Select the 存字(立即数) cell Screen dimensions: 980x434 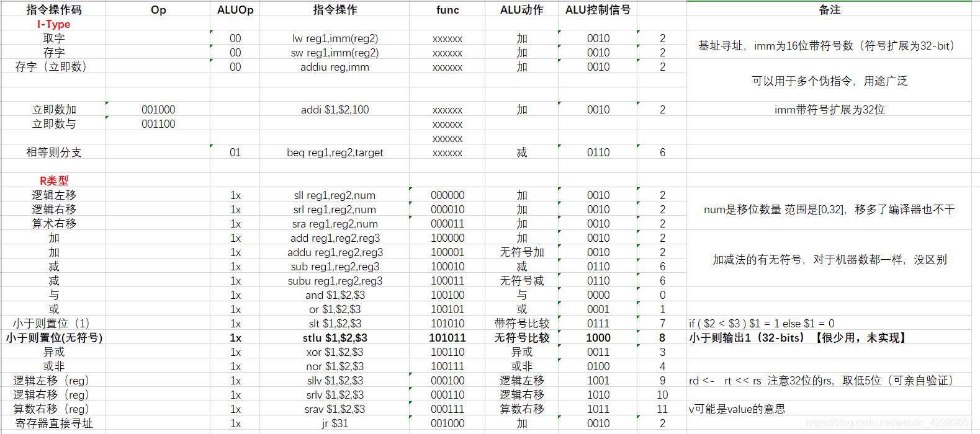coord(54,67)
